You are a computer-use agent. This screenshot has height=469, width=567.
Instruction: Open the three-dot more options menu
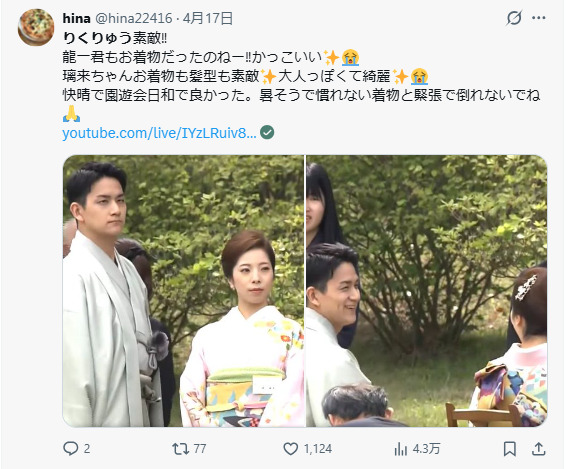[x=539, y=18]
